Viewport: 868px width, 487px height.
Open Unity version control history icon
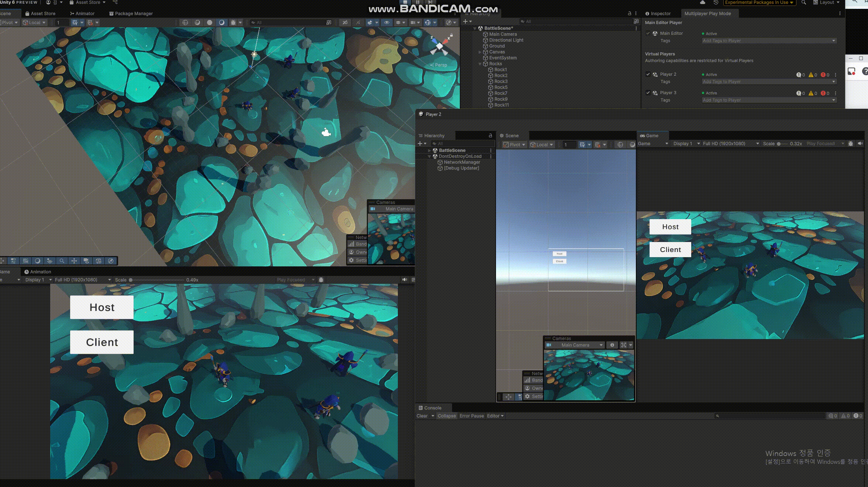pyautogui.click(x=716, y=3)
